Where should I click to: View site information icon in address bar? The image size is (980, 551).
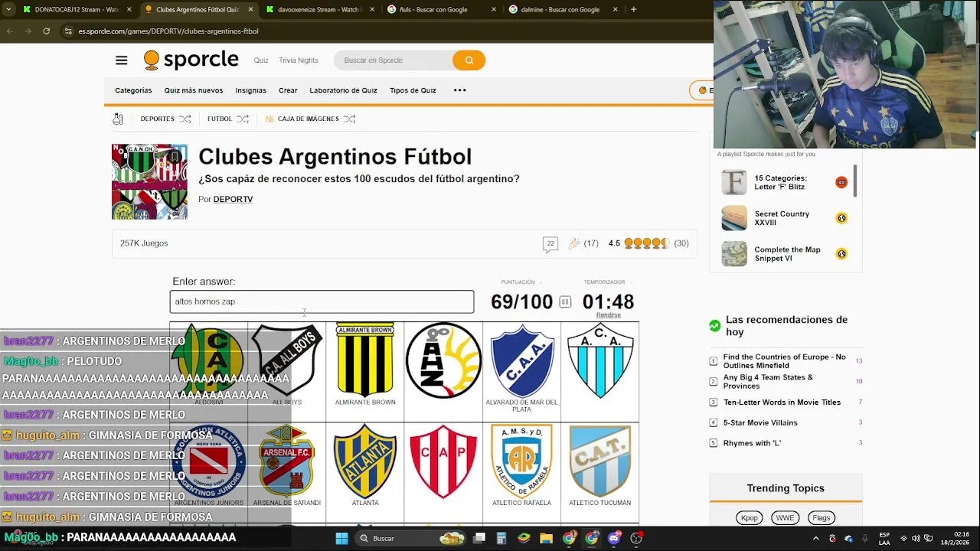(68, 31)
